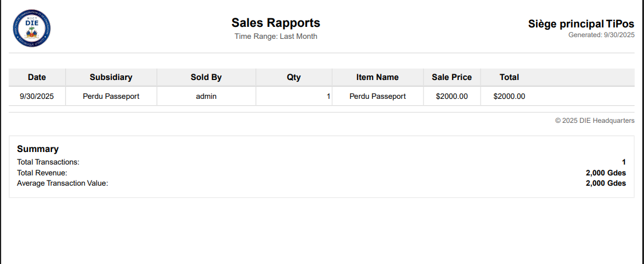Click the Date column header

(x=37, y=77)
